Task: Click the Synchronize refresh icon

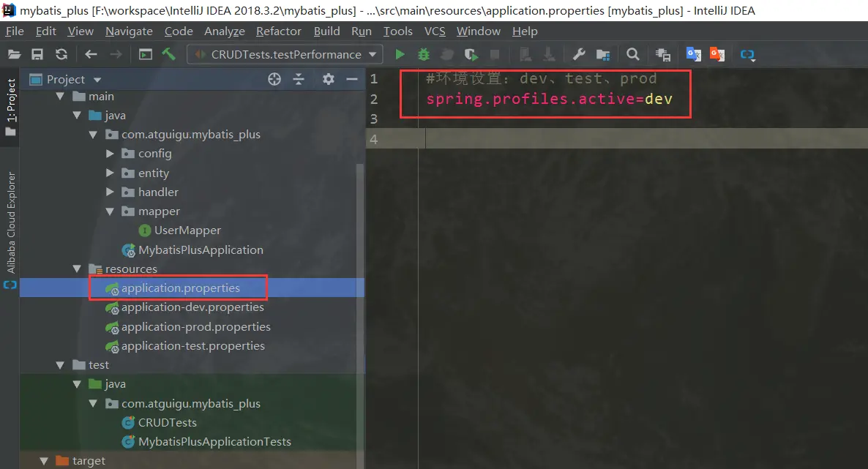Action: tap(61, 54)
